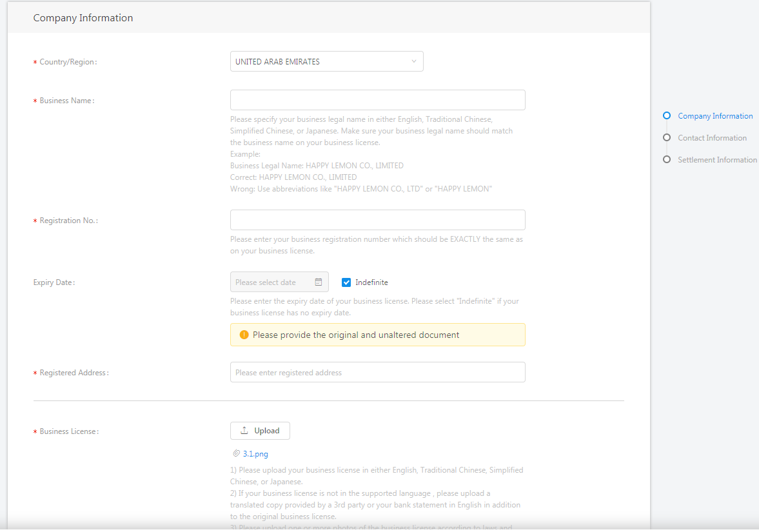Click the paperclip icon beside 3.1.png
Viewport: 759px width, 532px height.
click(237, 453)
